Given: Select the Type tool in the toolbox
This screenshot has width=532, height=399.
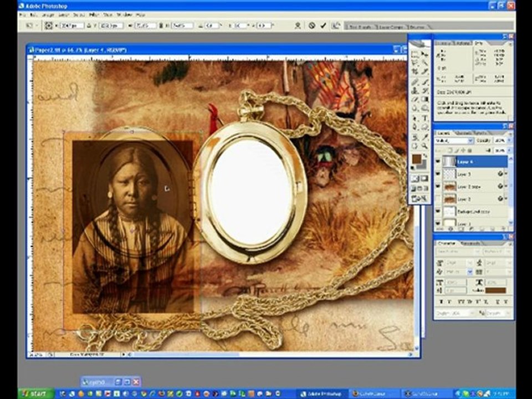Looking at the screenshot, I should pyautogui.click(x=425, y=118).
